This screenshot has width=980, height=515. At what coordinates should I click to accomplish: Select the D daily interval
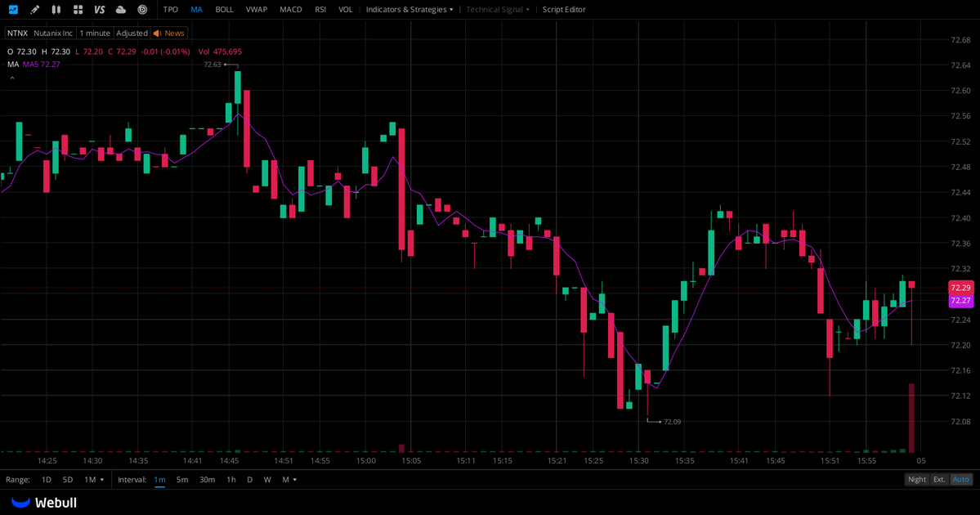(249, 479)
